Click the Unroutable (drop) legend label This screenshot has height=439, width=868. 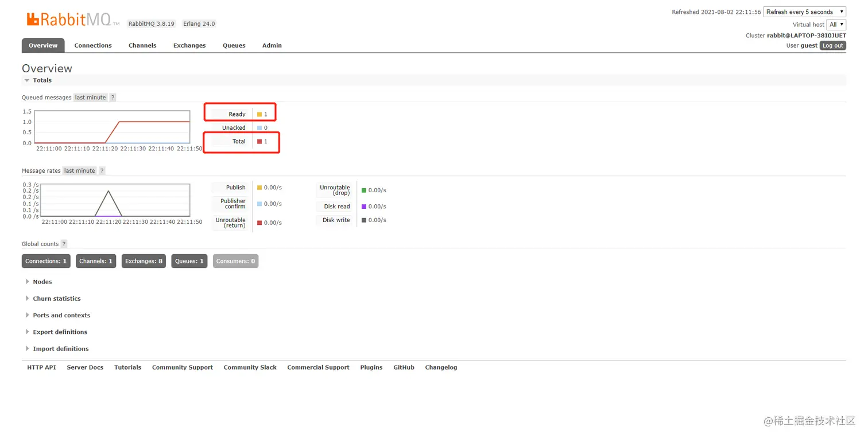[335, 190]
